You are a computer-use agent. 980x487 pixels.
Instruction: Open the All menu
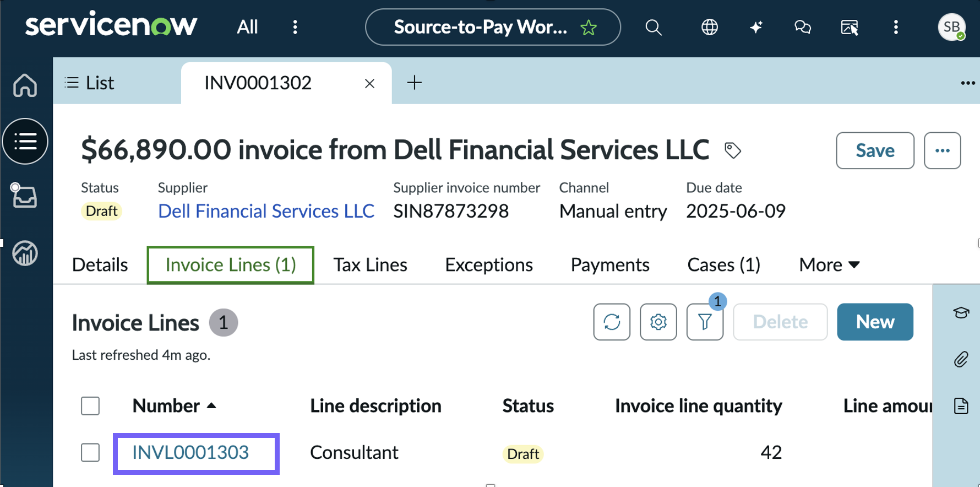coord(247,27)
